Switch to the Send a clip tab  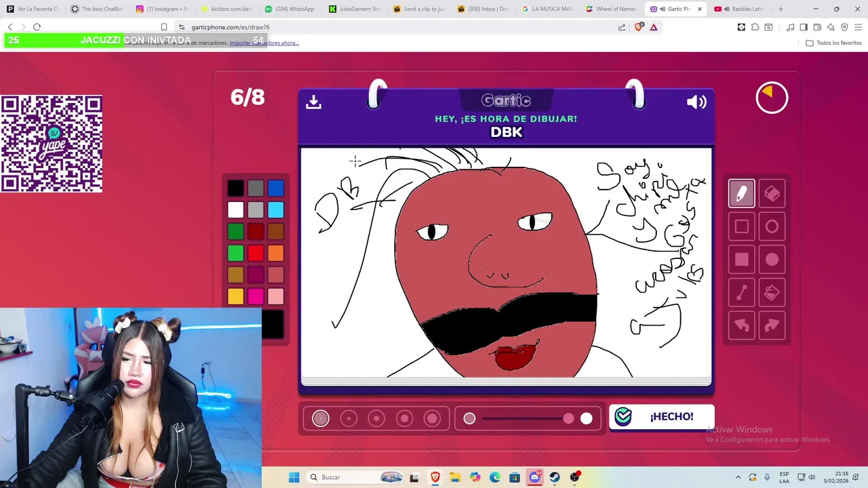[x=418, y=9]
